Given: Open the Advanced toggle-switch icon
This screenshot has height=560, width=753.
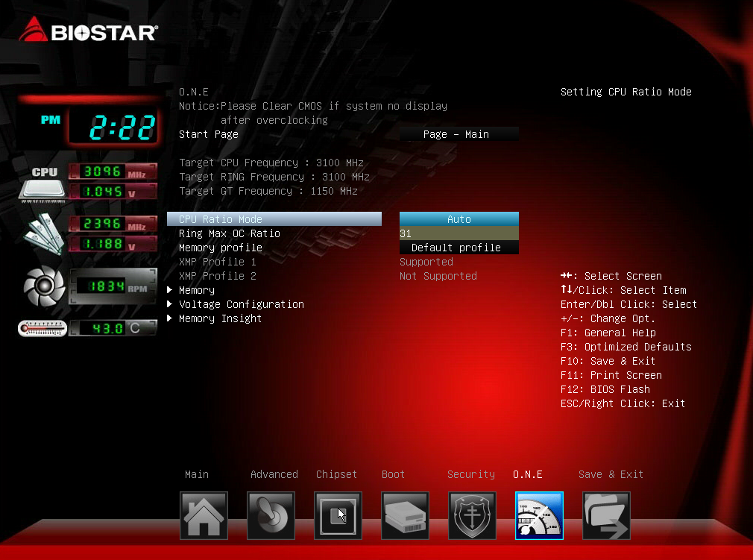Looking at the screenshot, I should (271, 515).
